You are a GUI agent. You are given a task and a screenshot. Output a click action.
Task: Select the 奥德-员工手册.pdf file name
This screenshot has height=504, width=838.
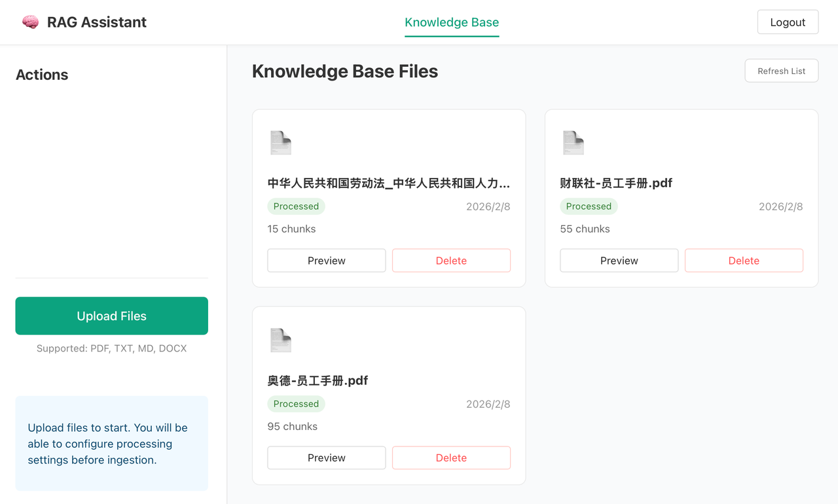pos(318,380)
